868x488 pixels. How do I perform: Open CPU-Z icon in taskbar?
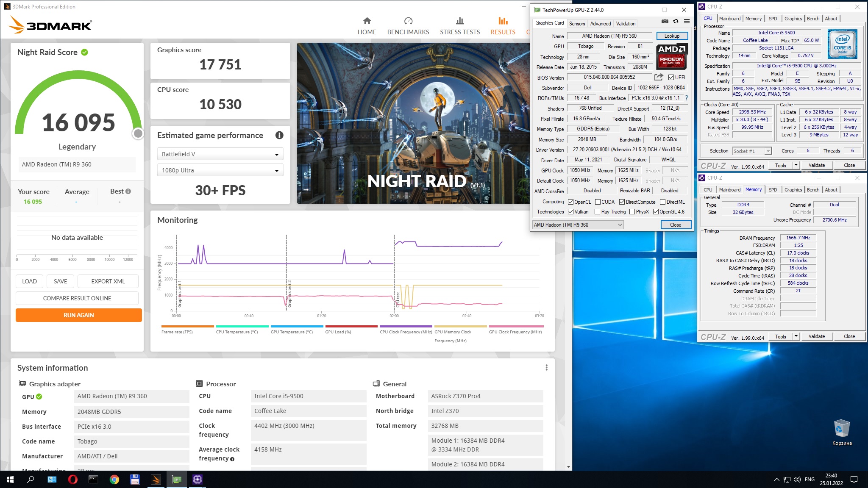coord(198,480)
